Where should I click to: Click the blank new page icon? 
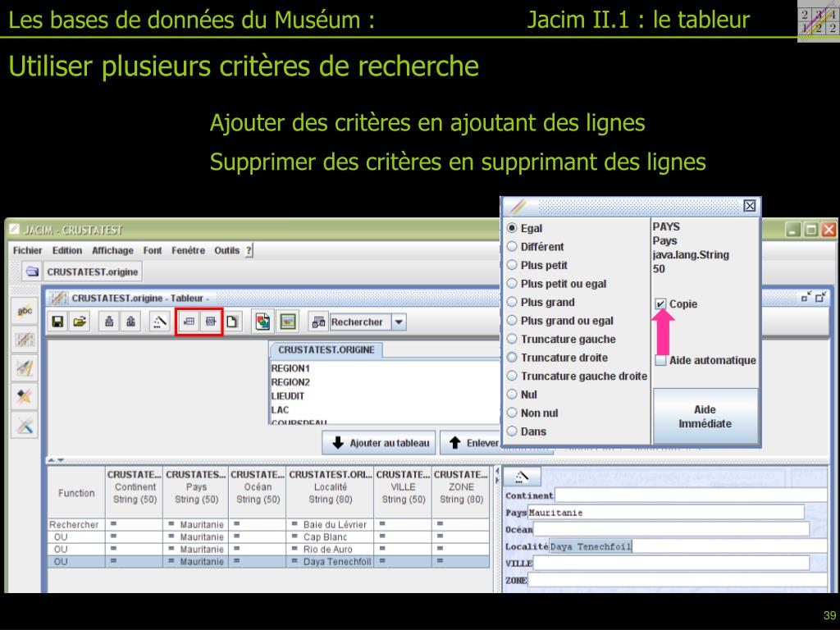point(232,322)
